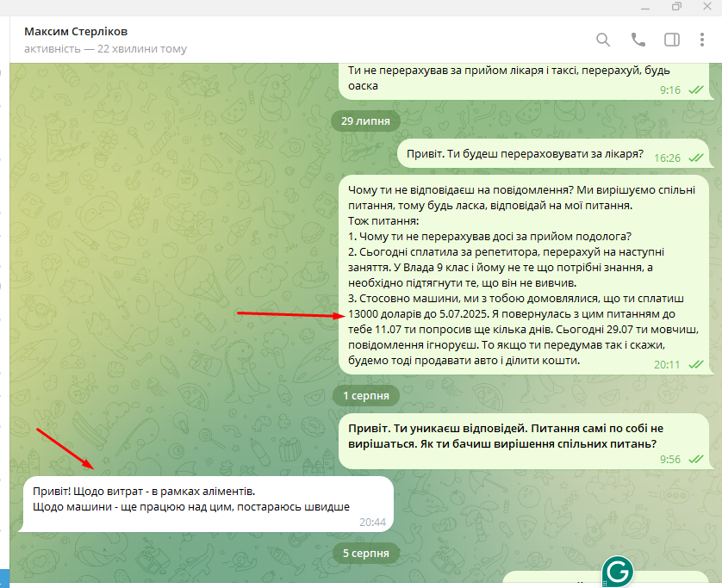The width and height of the screenshot is (722, 588).
Task: Click the 9:56 message timestamp
Action: tap(670, 459)
